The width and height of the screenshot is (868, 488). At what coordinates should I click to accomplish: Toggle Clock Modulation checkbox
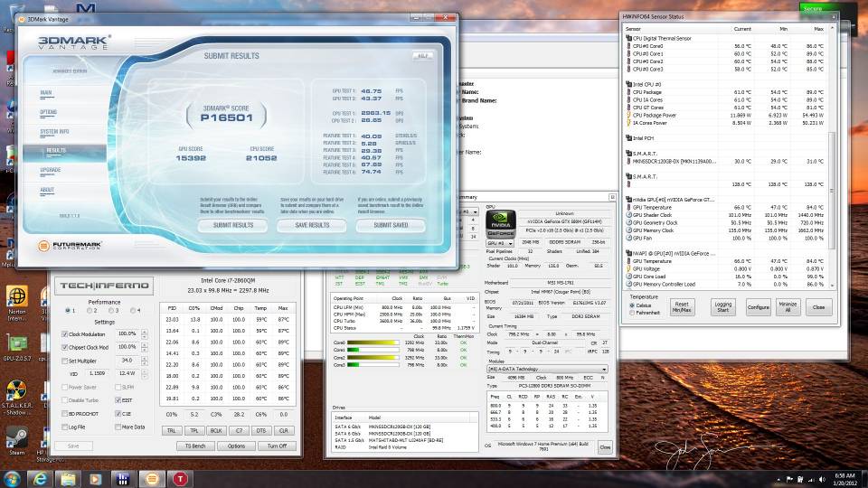[65, 334]
